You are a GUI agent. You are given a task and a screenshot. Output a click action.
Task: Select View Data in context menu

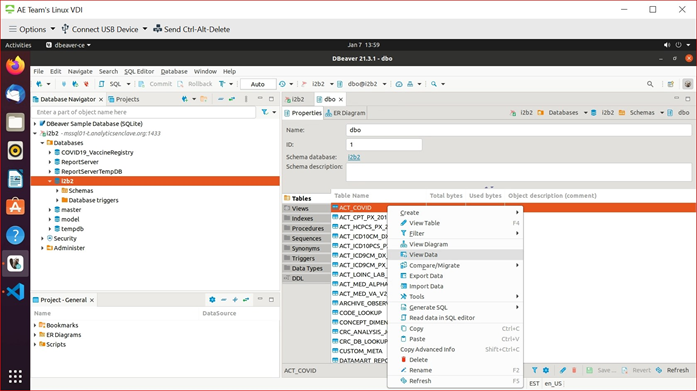click(455, 255)
